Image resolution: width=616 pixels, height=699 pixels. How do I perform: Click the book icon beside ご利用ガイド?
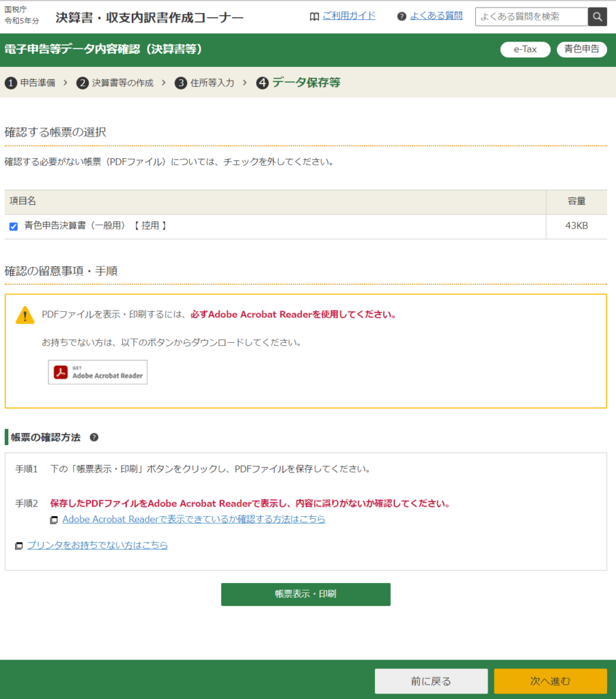[x=314, y=16]
